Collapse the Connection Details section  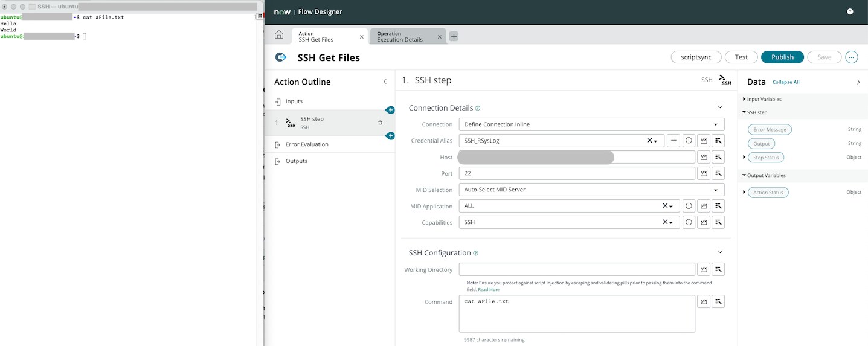coord(719,107)
